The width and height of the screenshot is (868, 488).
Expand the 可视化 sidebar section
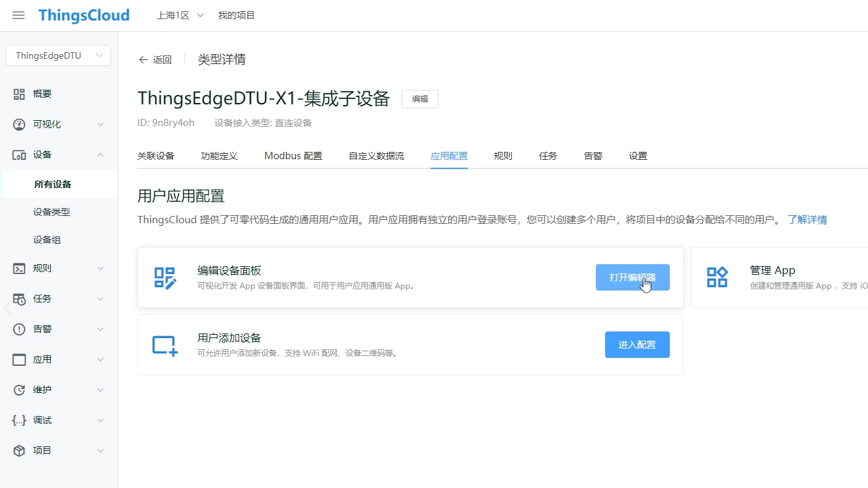pyautogui.click(x=100, y=124)
